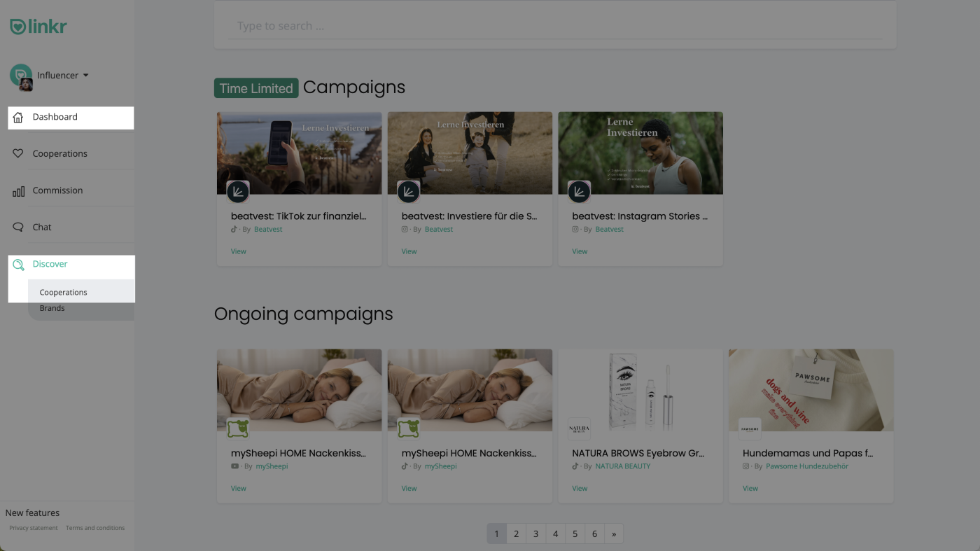This screenshot has height=551, width=980.
Task: Focus the Type to search field
Action: click(555, 26)
